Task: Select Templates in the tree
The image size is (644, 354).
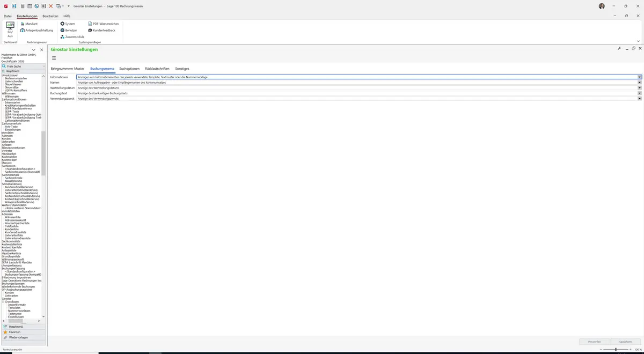Action: point(14,308)
